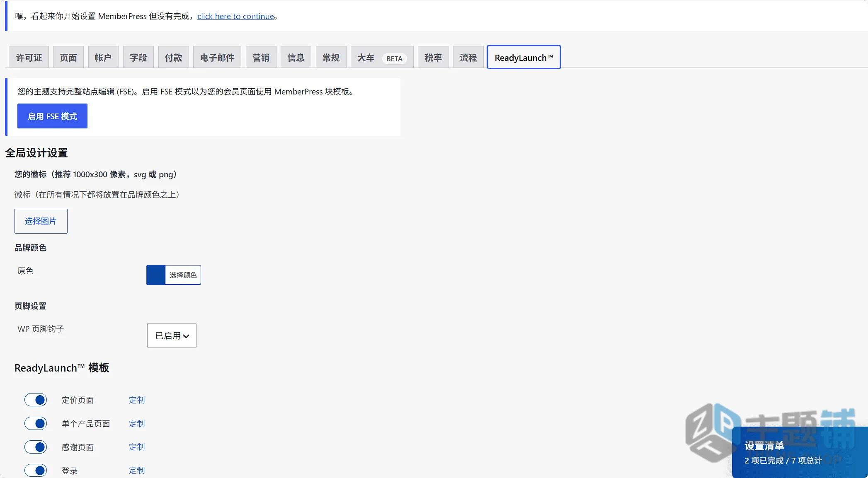
Task: Go to the 付款 tab
Action: pos(173,57)
